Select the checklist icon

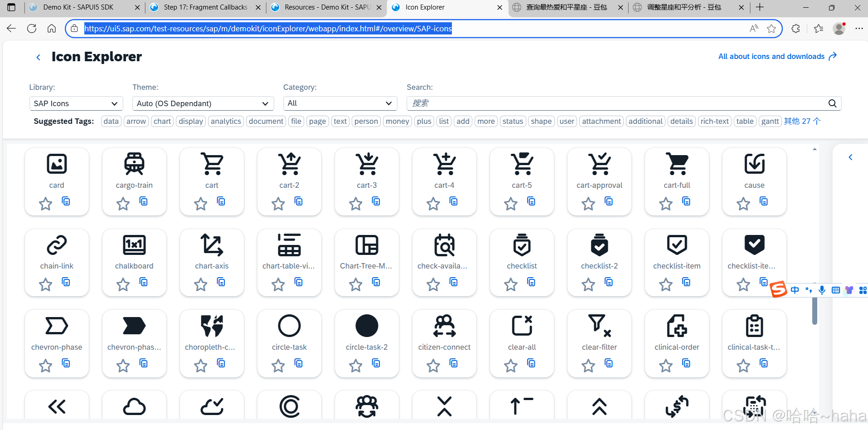(522, 245)
